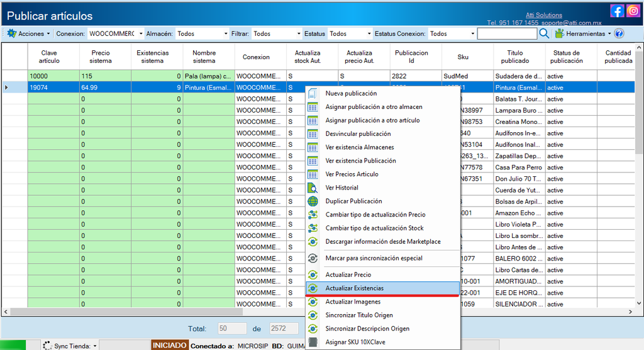The height and width of the screenshot is (350, 644).
Task: Click icon beside Asignar publicación a otro almacen
Action: coord(313,107)
